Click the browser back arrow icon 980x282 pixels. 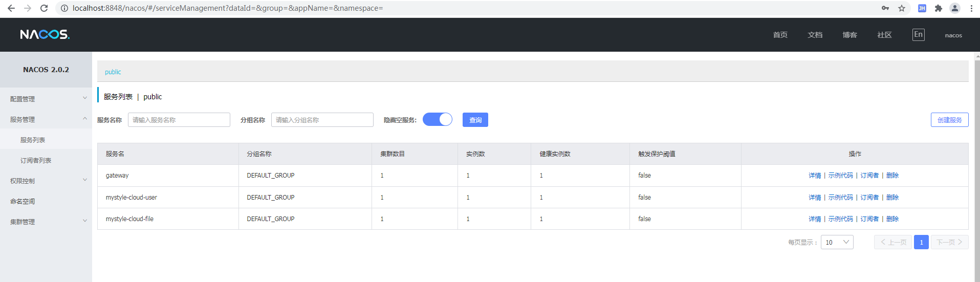pyautogui.click(x=11, y=8)
